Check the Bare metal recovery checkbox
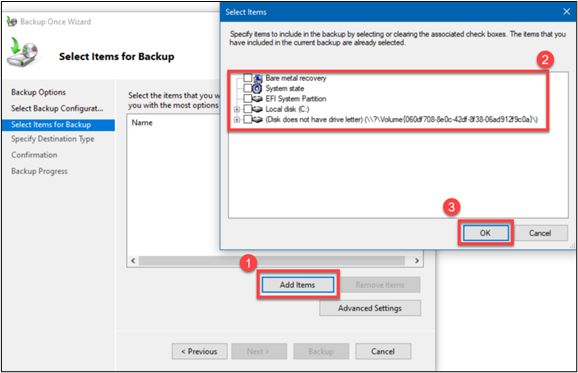Image resolution: width=578 pixels, height=373 pixels. pos(248,78)
